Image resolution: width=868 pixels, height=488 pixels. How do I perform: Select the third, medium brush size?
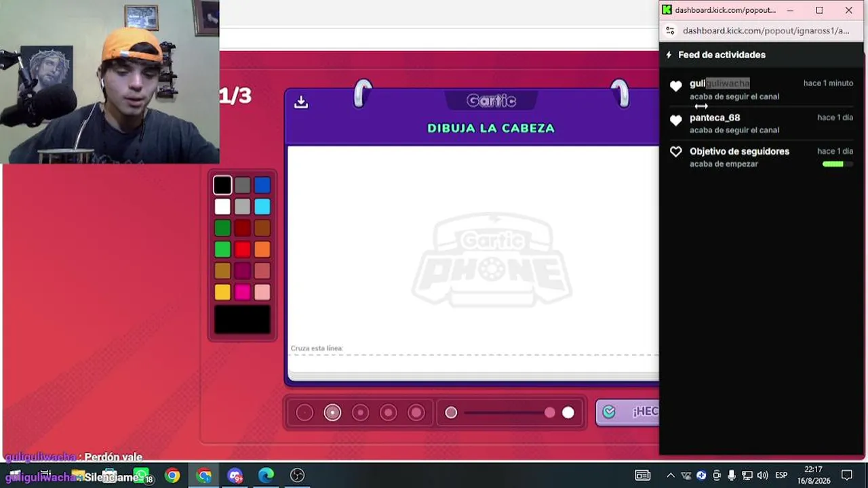click(360, 412)
